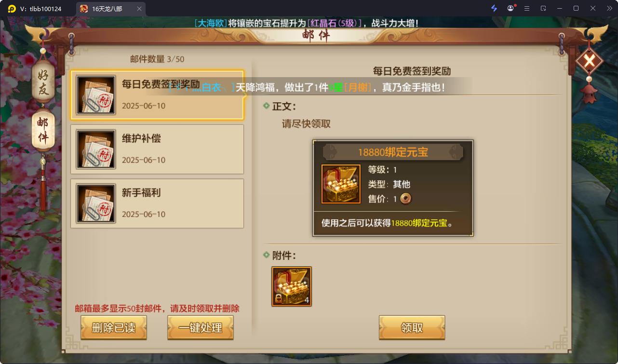Close the 16天龙八部 tab

point(139,9)
